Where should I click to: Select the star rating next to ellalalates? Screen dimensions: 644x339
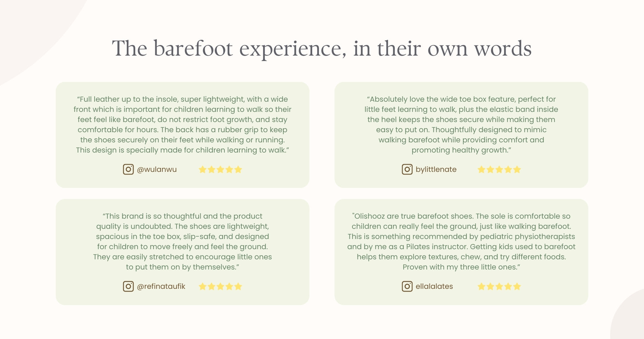click(499, 286)
